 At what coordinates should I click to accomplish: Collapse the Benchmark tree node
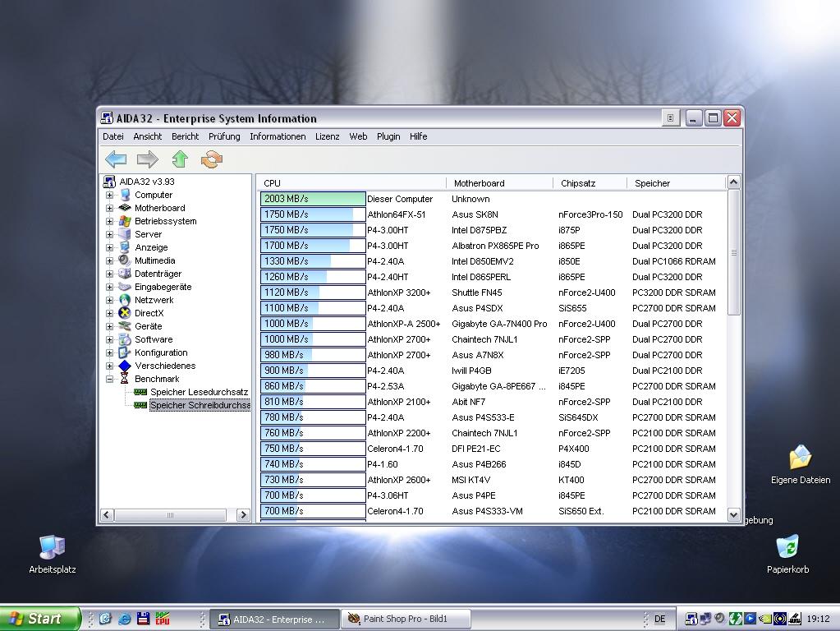(x=109, y=379)
